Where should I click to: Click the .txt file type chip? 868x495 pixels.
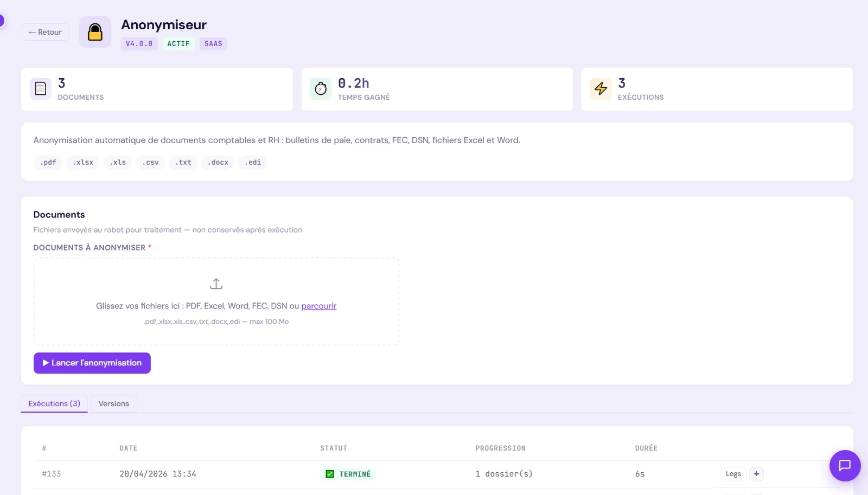click(x=183, y=162)
